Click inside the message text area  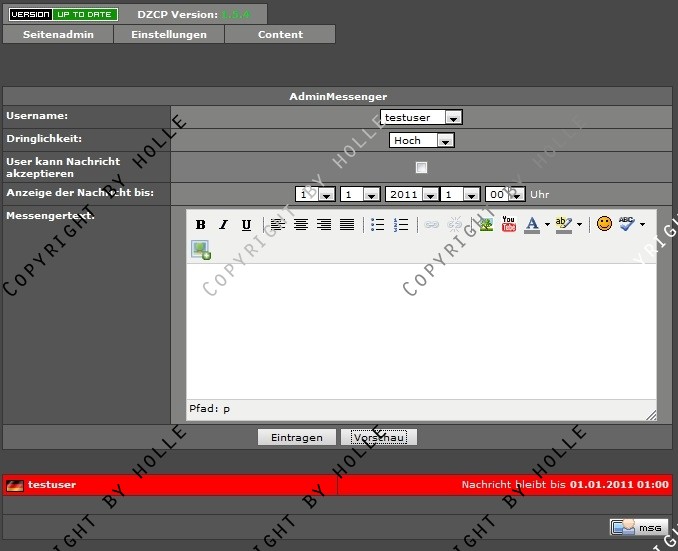tap(421, 330)
